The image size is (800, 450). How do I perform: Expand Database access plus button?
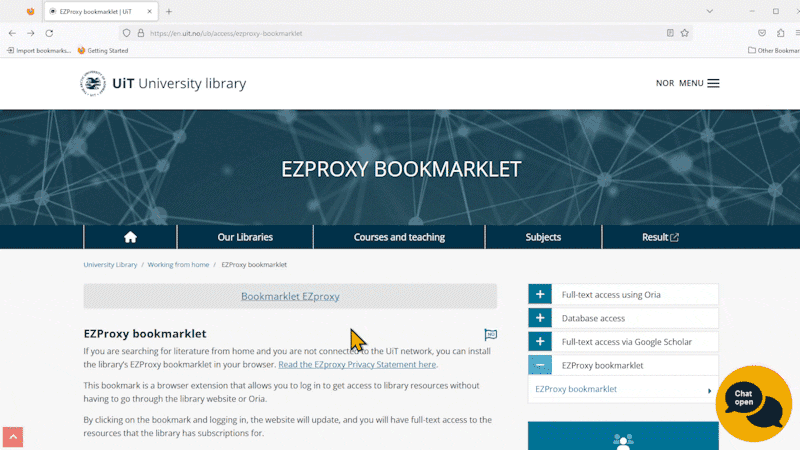coord(540,318)
